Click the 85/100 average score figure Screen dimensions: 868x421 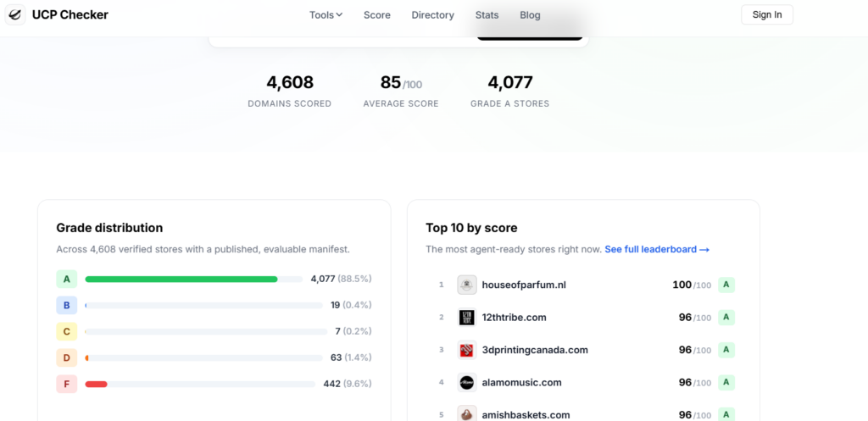tap(401, 83)
